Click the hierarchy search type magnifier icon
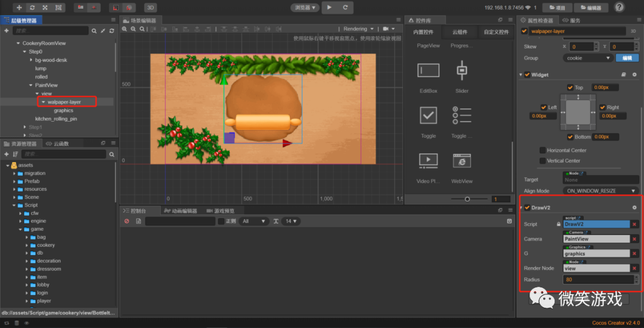The image size is (644, 328). pos(94,31)
